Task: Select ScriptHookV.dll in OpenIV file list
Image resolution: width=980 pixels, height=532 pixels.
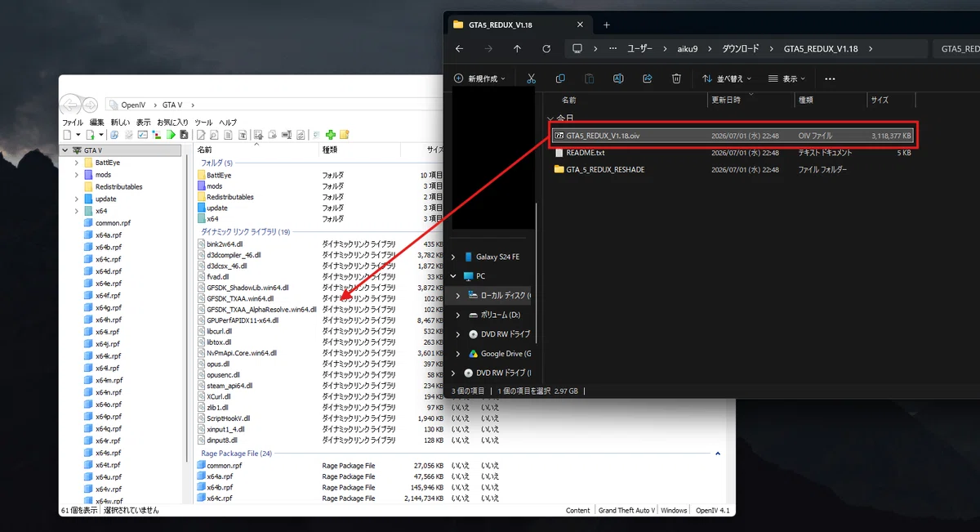Action: [229, 418]
